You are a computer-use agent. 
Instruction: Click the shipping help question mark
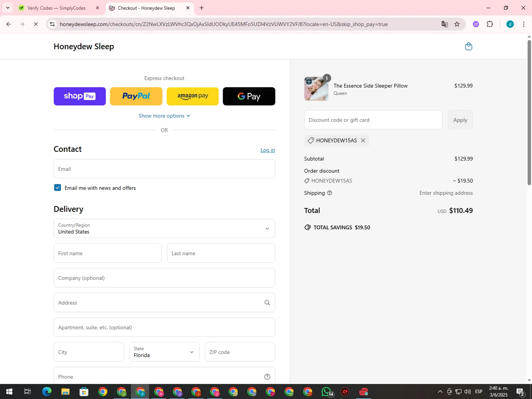point(329,193)
